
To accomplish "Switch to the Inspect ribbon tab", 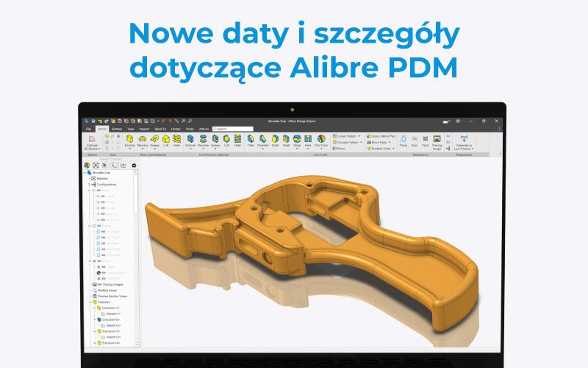I will pyautogui.click(x=144, y=129).
